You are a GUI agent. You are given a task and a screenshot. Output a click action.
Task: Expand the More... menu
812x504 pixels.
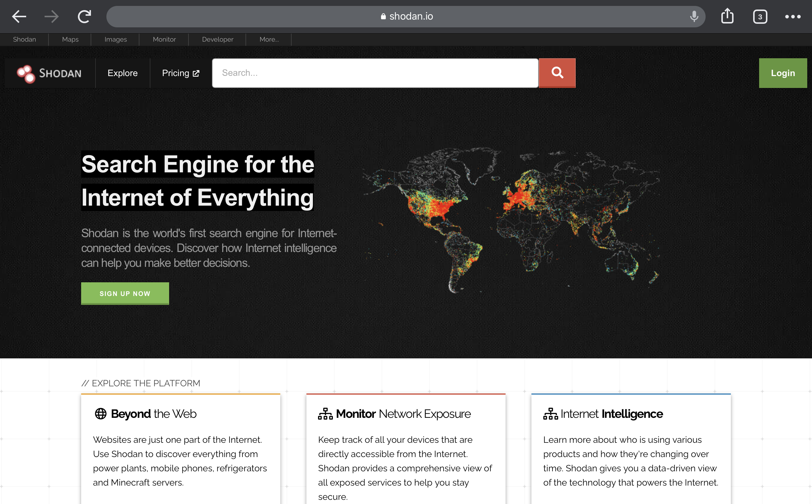point(269,39)
